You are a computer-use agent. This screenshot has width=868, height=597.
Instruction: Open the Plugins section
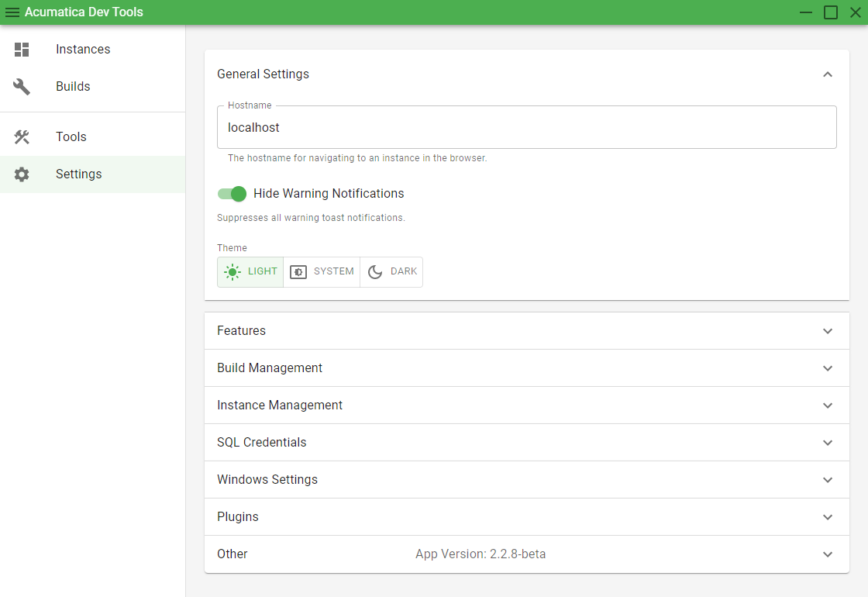click(527, 516)
